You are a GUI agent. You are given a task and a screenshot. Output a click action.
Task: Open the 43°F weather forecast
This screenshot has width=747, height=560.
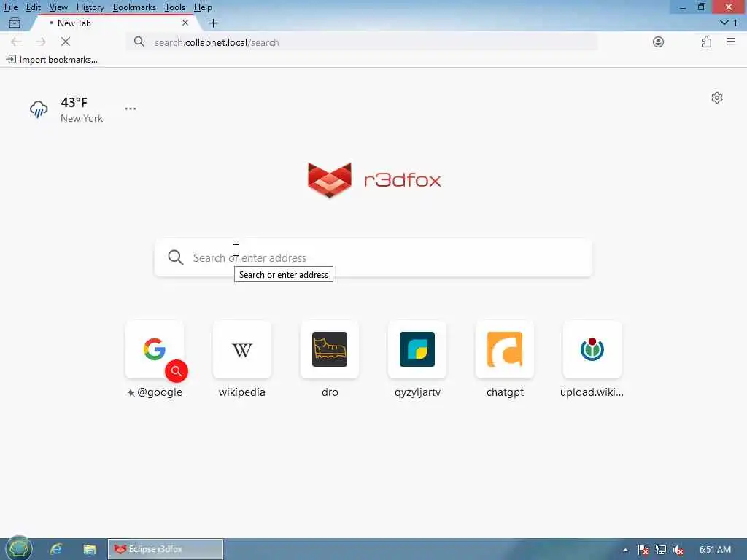pos(74,102)
